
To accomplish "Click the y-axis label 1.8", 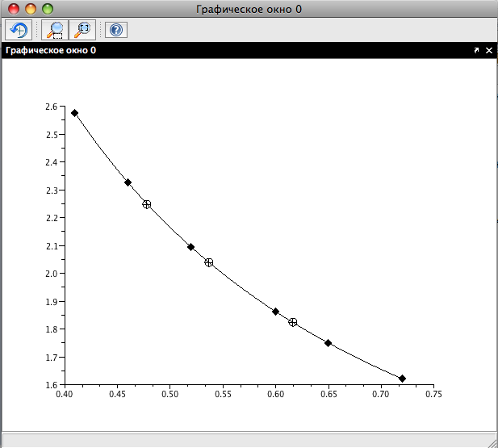I will tap(52, 329).
